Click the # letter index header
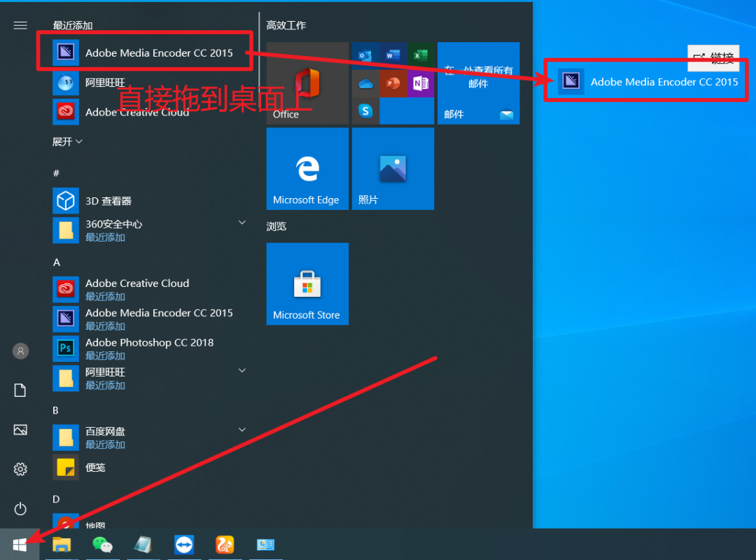This screenshot has width=756, height=560. point(56,173)
